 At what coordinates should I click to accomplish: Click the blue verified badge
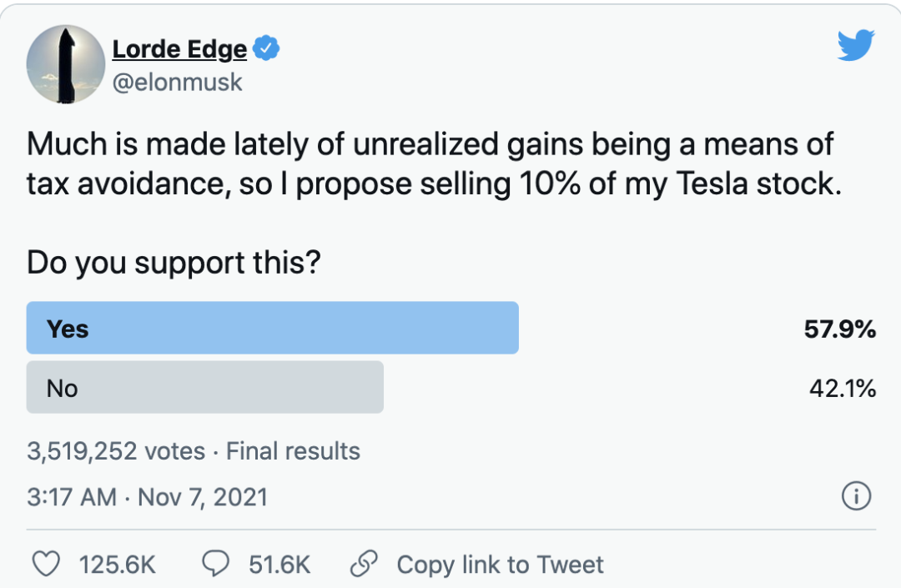pos(266,49)
